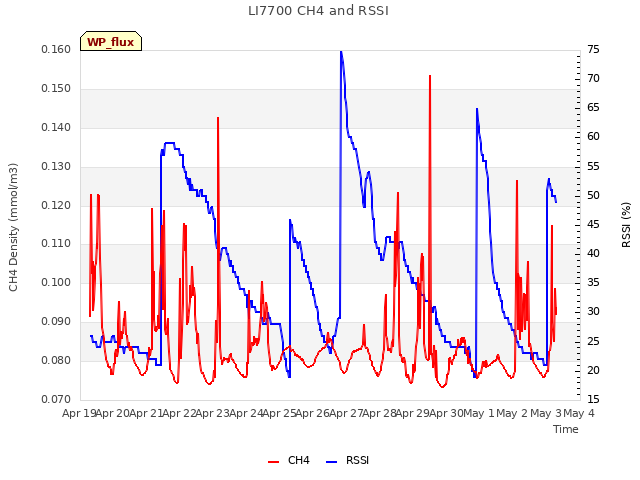Viewport: 640px width, 480px height.
Task: Click the RSSI (%) axis label
Action: point(626,225)
